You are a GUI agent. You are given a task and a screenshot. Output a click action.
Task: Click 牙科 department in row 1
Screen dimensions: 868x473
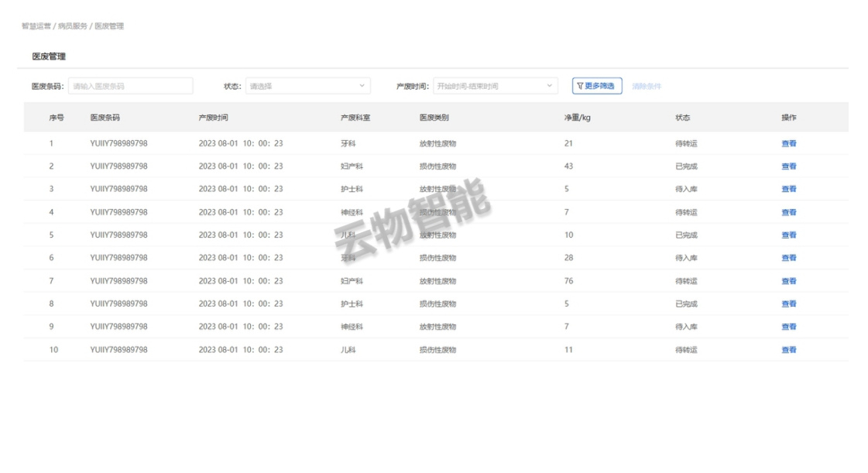[348, 143]
